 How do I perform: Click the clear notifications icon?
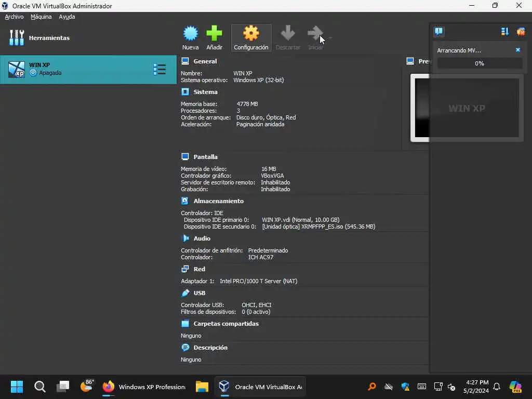[521, 32]
